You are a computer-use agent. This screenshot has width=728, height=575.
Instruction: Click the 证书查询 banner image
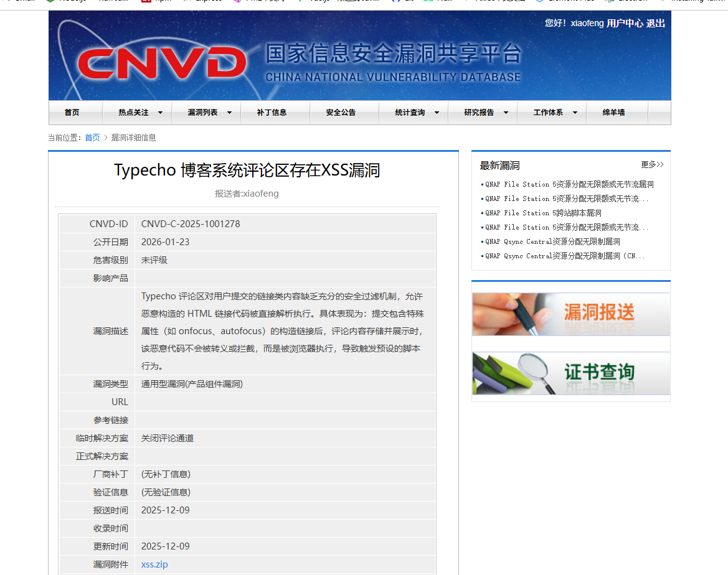570,374
